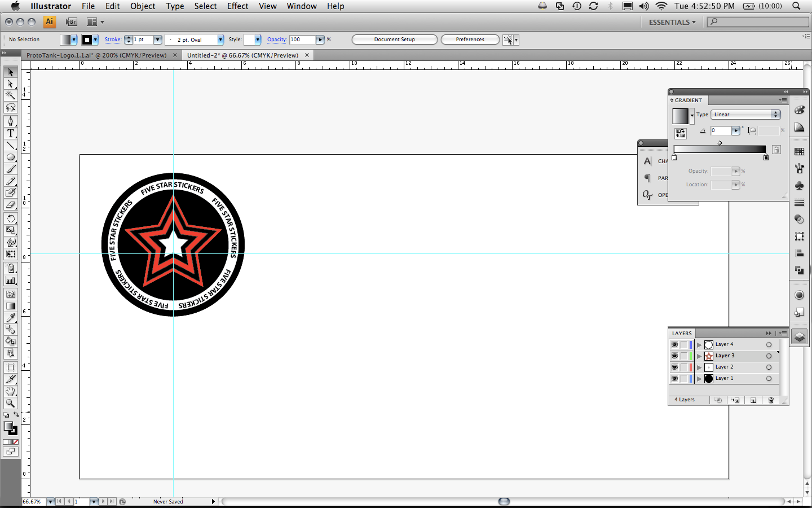Open the Color panel in the right dock

coord(799,110)
